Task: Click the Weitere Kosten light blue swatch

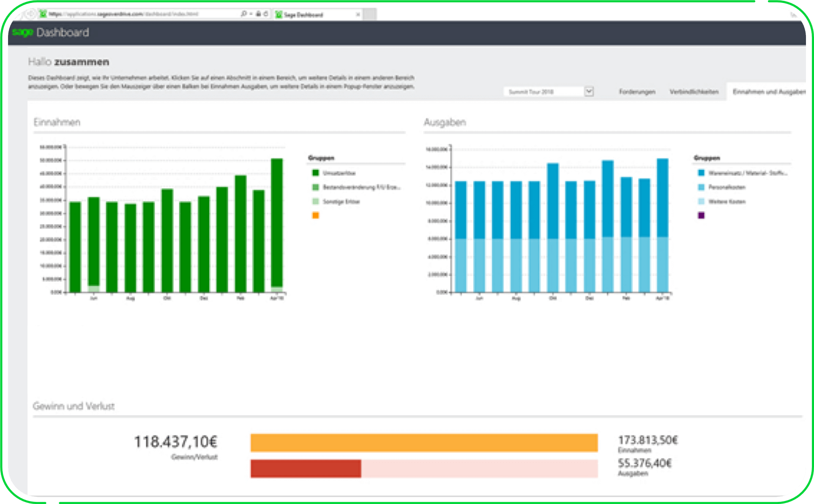Action: (701, 202)
